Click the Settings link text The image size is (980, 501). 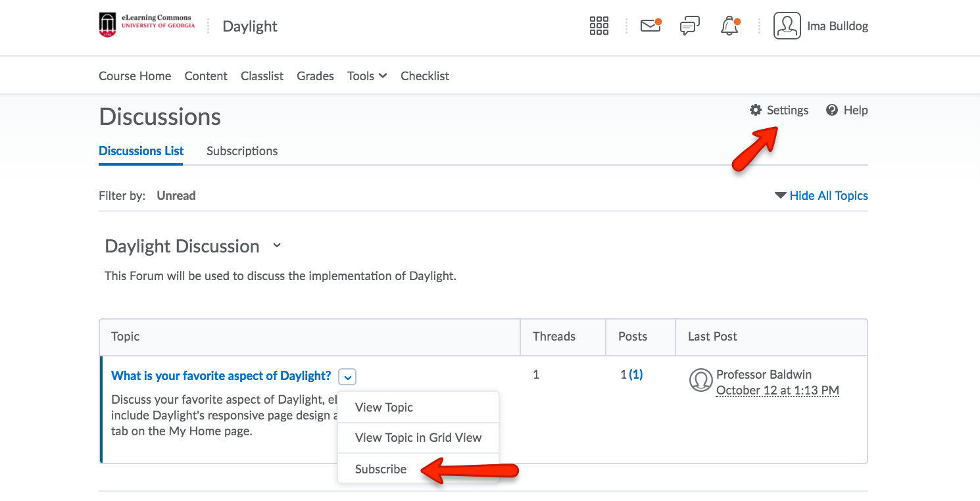[787, 110]
